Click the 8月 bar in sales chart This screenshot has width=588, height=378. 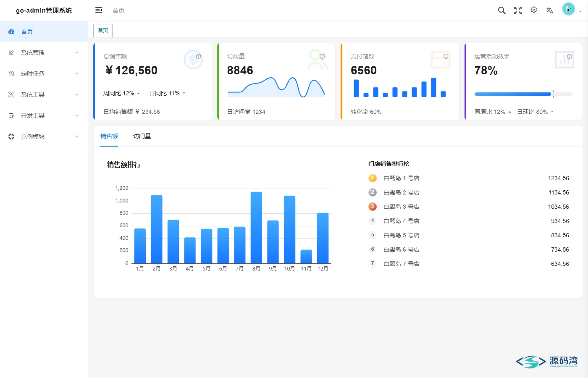coord(256,228)
